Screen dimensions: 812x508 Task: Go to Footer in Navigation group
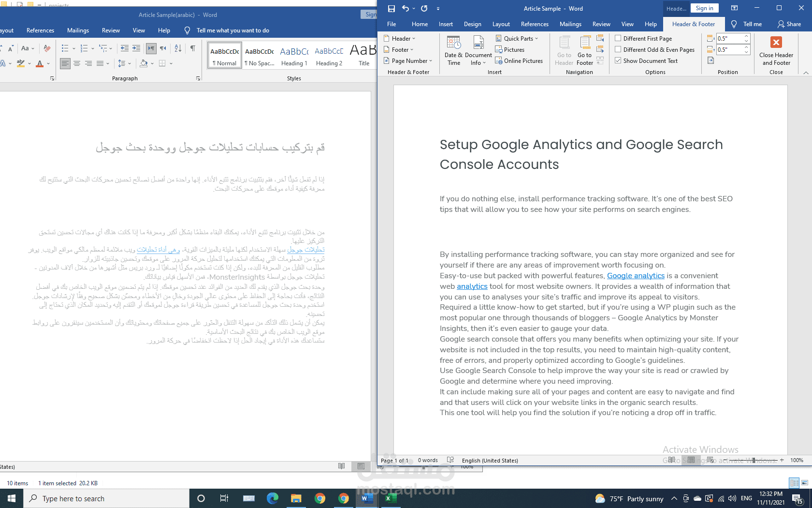[x=585, y=50]
